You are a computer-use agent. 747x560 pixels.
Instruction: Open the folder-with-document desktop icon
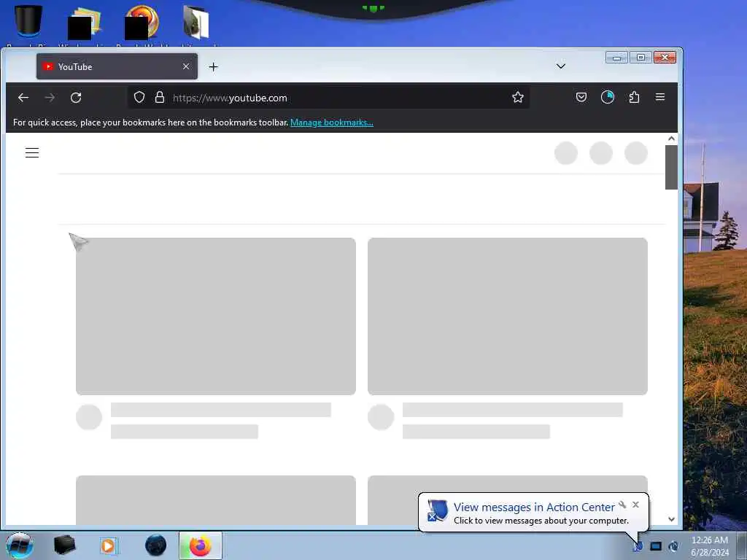pyautogui.click(x=196, y=21)
